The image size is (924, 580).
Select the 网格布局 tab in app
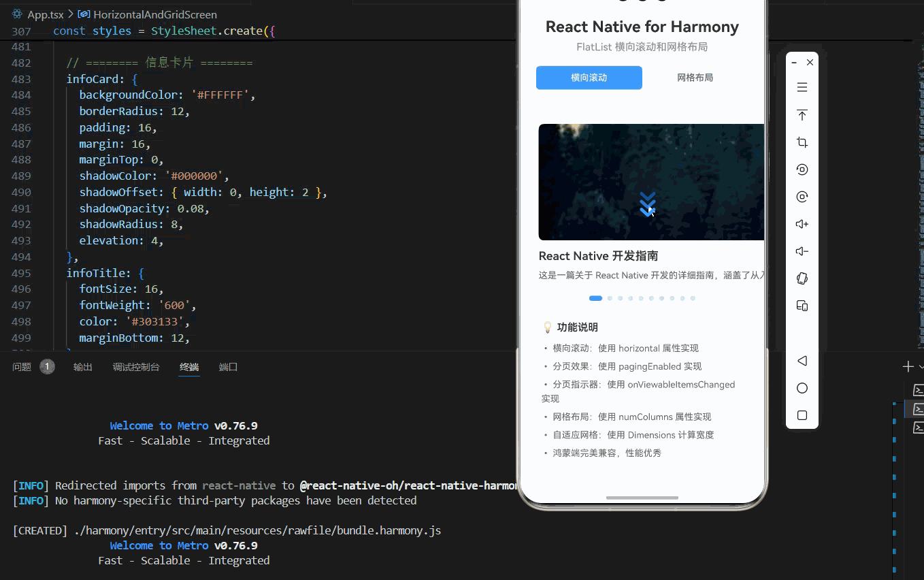(695, 78)
